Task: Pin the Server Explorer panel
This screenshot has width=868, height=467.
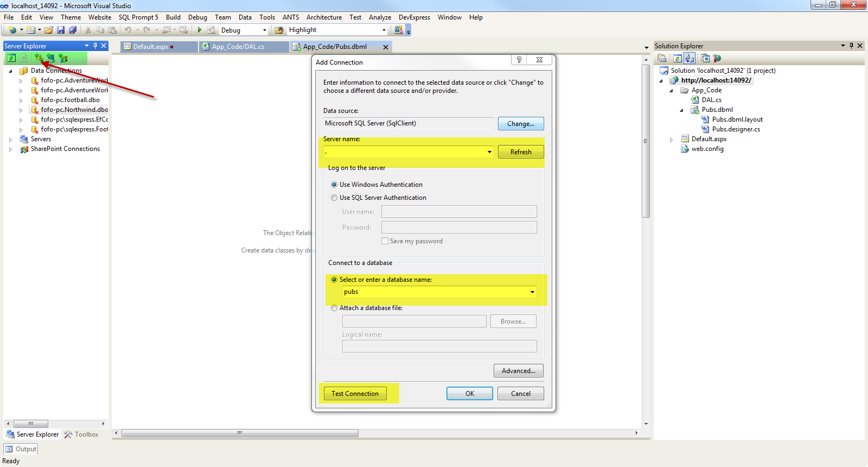Action: 95,46
